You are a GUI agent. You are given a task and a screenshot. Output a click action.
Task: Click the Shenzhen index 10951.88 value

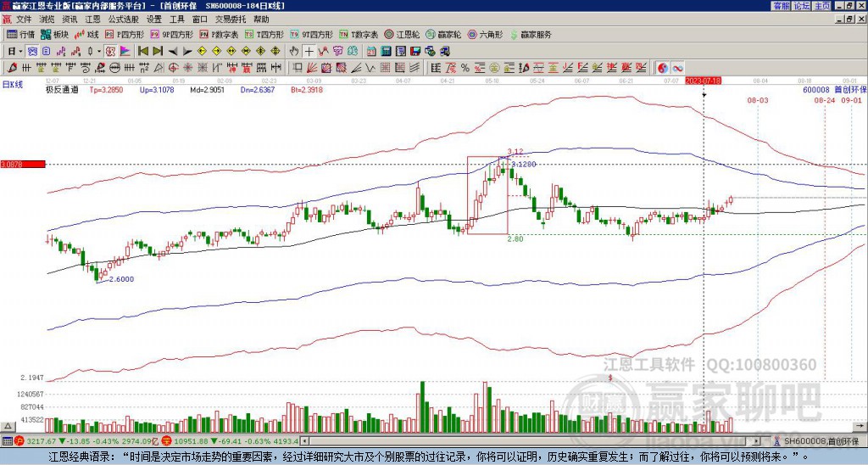coord(192,441)
